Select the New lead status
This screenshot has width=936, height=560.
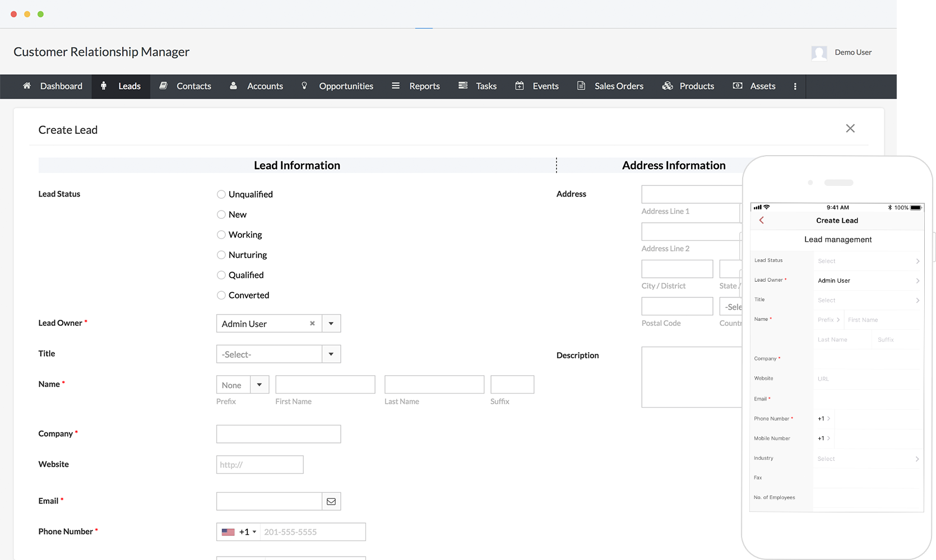pyautogui.click(x=221, y=214)
